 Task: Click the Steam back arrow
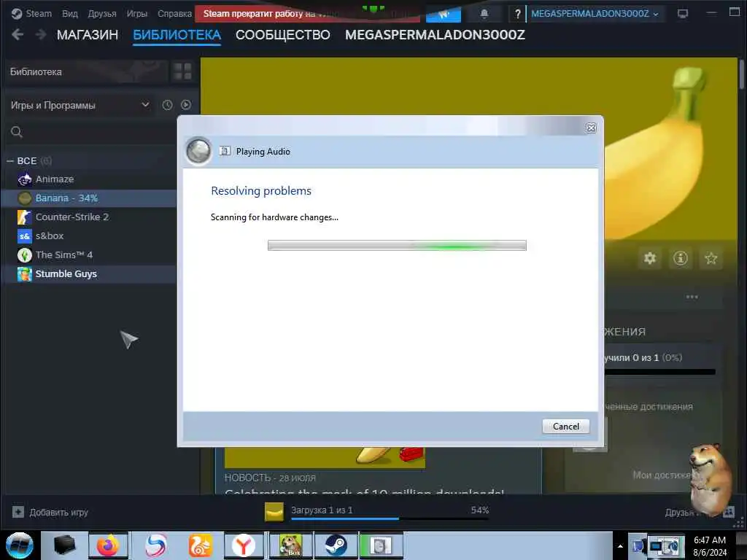(x=18, y=34)
